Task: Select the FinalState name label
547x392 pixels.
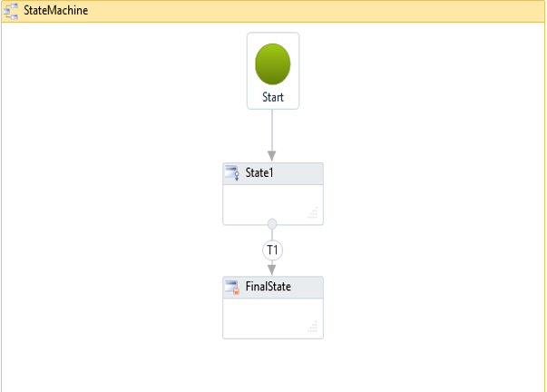Action: [270, 288]
